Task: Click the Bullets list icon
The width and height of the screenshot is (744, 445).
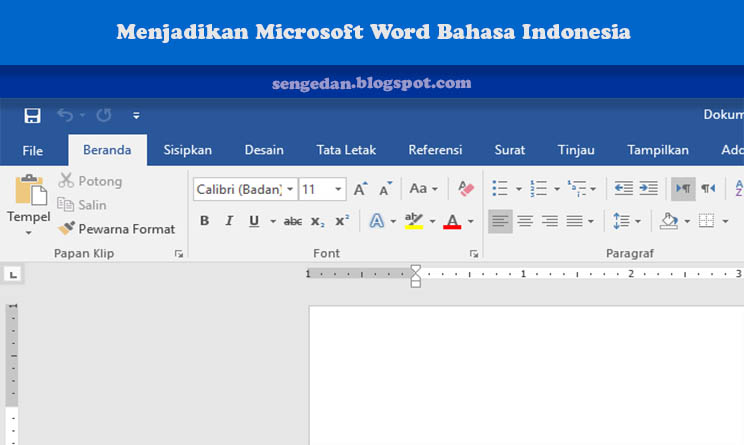Action: (500, 188)
